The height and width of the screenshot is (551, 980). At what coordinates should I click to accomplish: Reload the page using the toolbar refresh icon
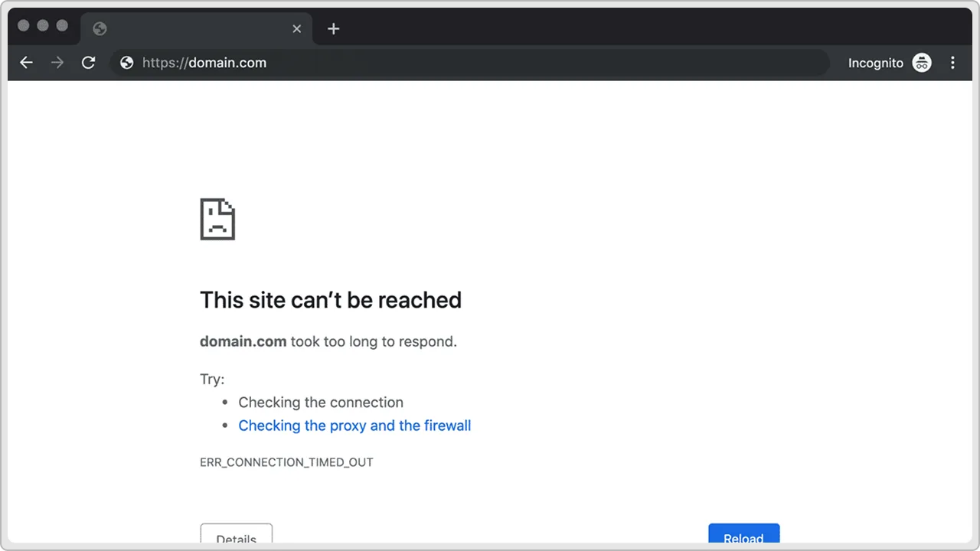tap(89, 63)
